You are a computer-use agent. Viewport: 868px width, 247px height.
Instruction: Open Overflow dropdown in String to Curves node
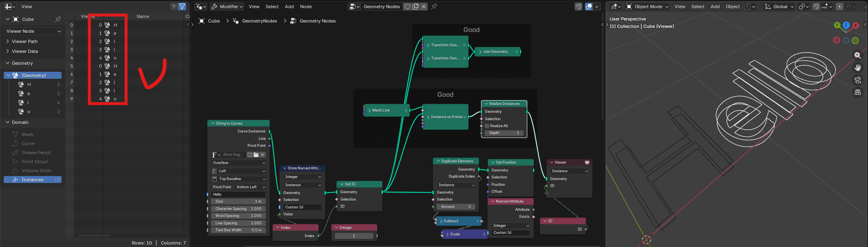[x=239, y=163]
